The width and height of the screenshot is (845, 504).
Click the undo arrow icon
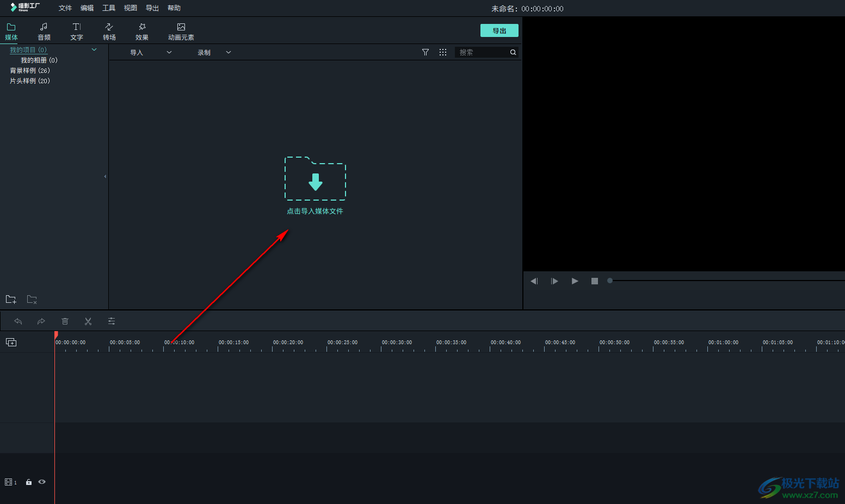pyautogui.click(x=18, y=321)
